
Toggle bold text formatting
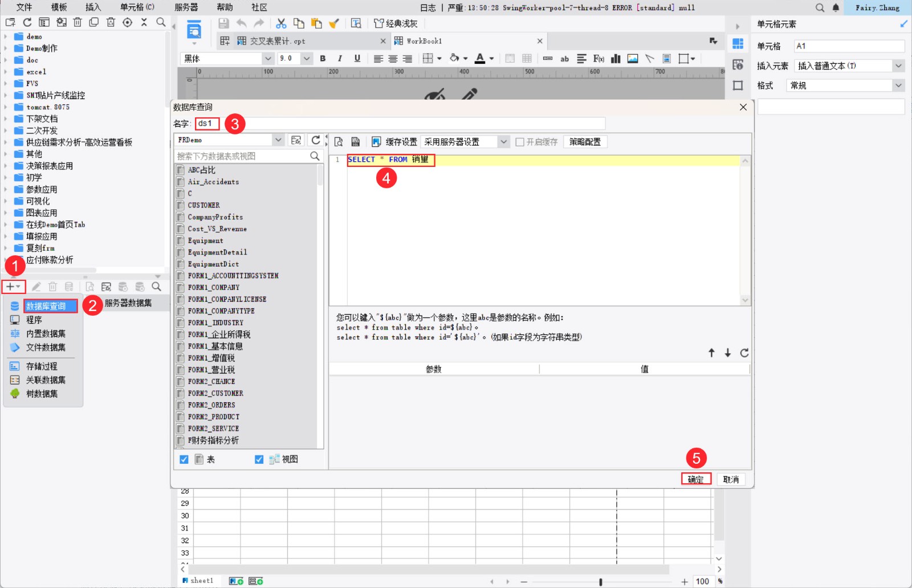[x=323, y=58]
